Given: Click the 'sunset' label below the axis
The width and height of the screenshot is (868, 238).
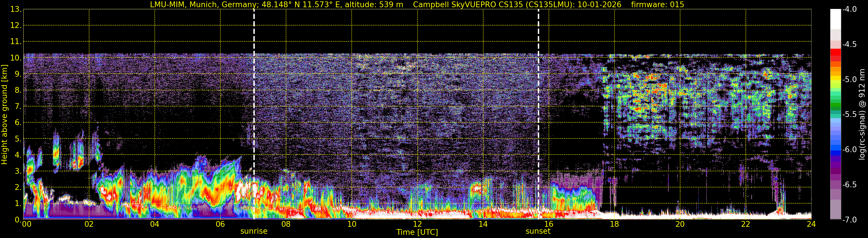Looking at the screenshot, I should (538, 231).
